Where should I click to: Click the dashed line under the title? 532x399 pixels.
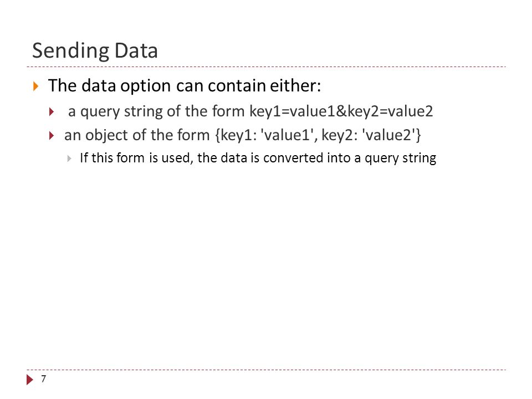(266, 67)
